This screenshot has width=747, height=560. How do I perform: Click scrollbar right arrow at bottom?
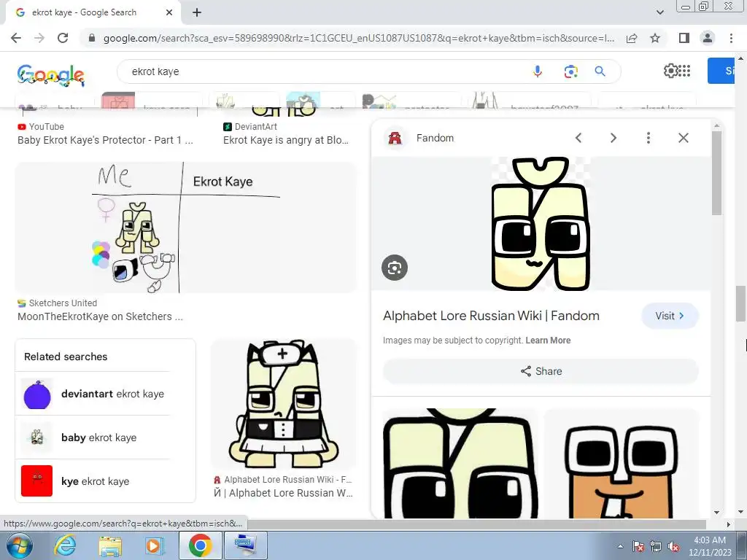pos(728,524)
